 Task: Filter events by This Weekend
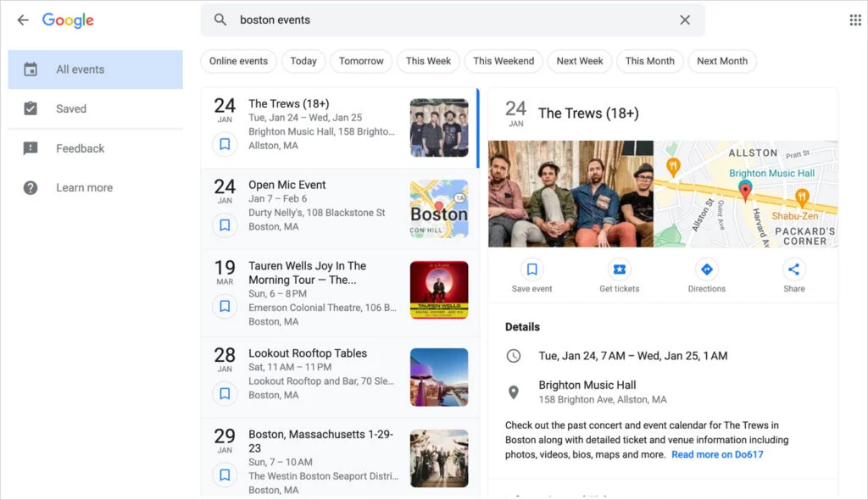[504, 61]
